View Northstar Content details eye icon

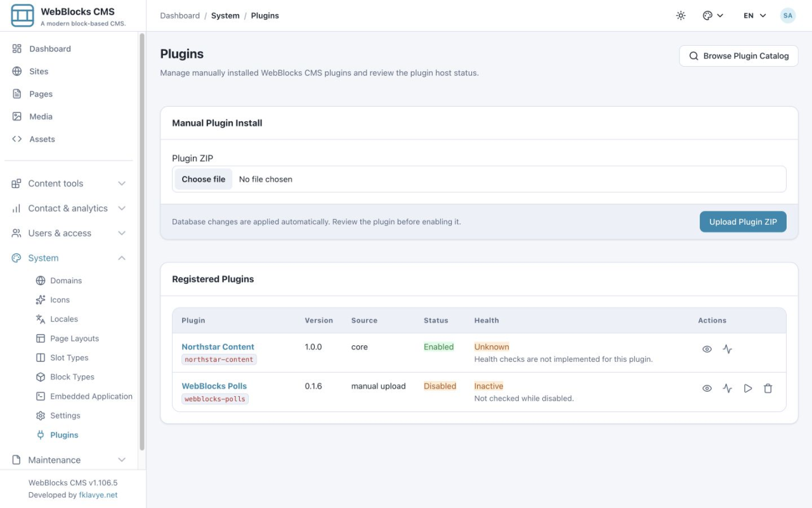click(707, 349)
